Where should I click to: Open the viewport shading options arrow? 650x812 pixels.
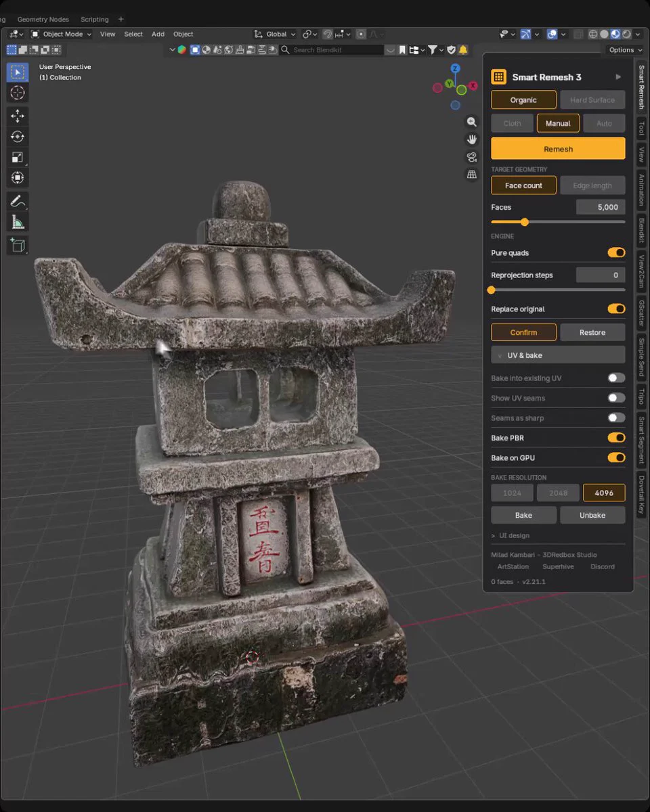click(638, 34)
